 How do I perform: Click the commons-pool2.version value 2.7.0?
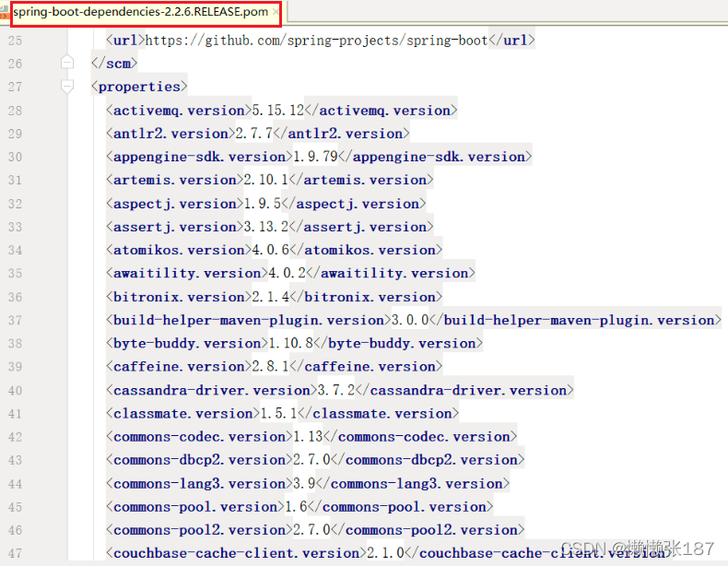311,530
